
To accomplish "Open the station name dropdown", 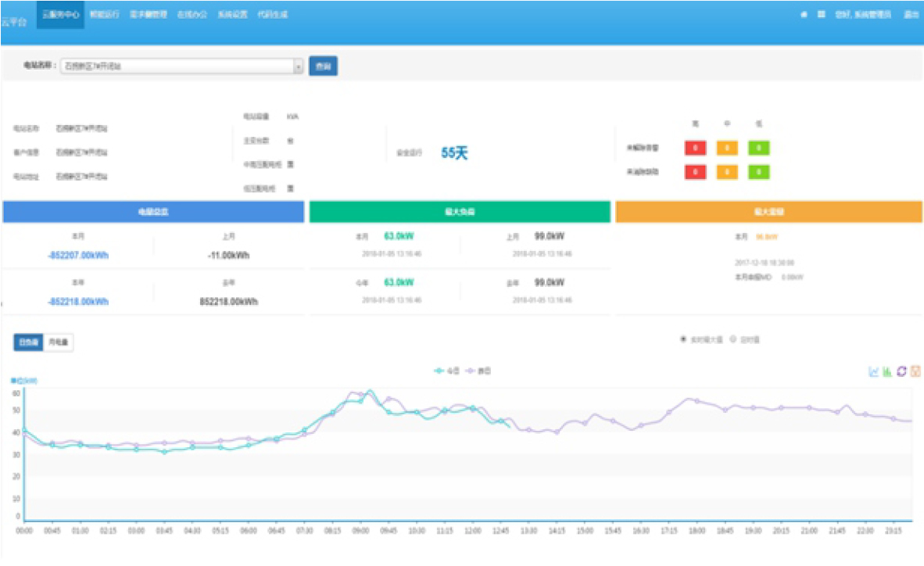I will [x=181, y=66].
